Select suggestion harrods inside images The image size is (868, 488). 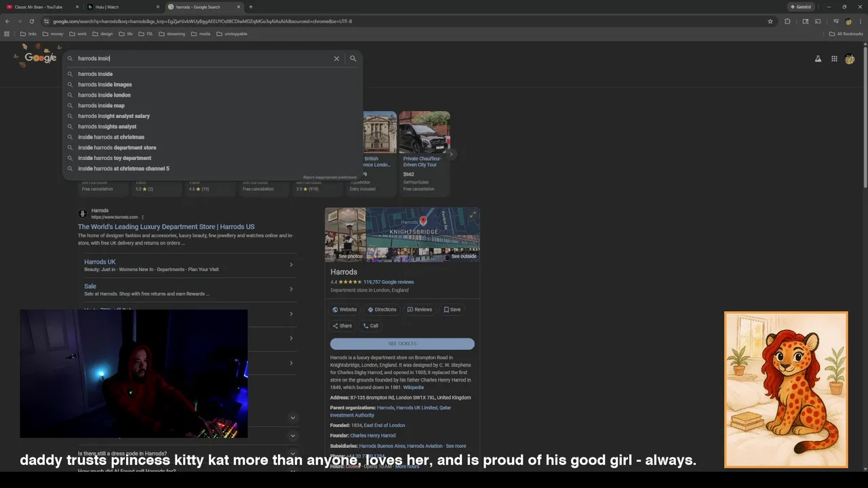(212, 85)
